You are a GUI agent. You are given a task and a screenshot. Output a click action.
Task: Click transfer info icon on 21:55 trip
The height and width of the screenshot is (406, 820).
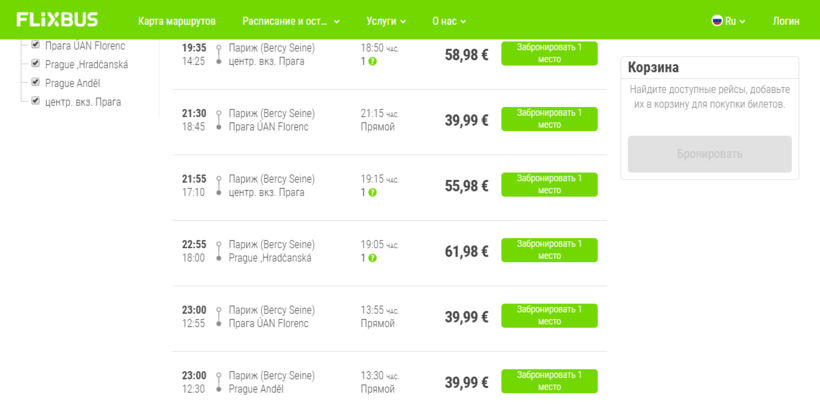point(372,193)
